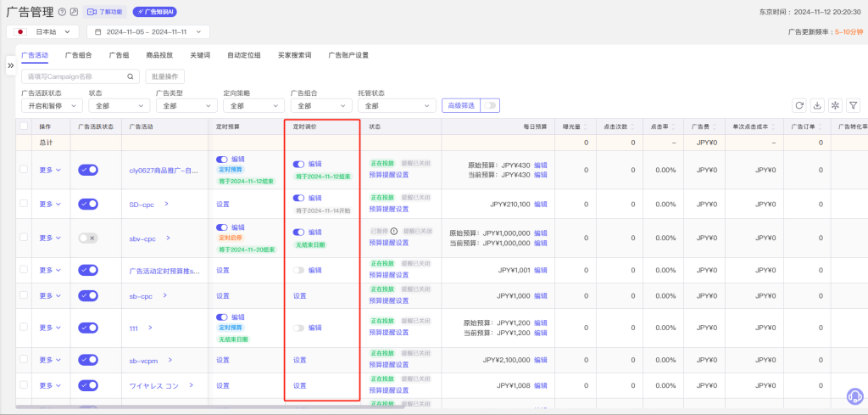Viewport: 868px width, 415px height.
Task: Click the calendar icon in date range picker
Action: point(98,32)
